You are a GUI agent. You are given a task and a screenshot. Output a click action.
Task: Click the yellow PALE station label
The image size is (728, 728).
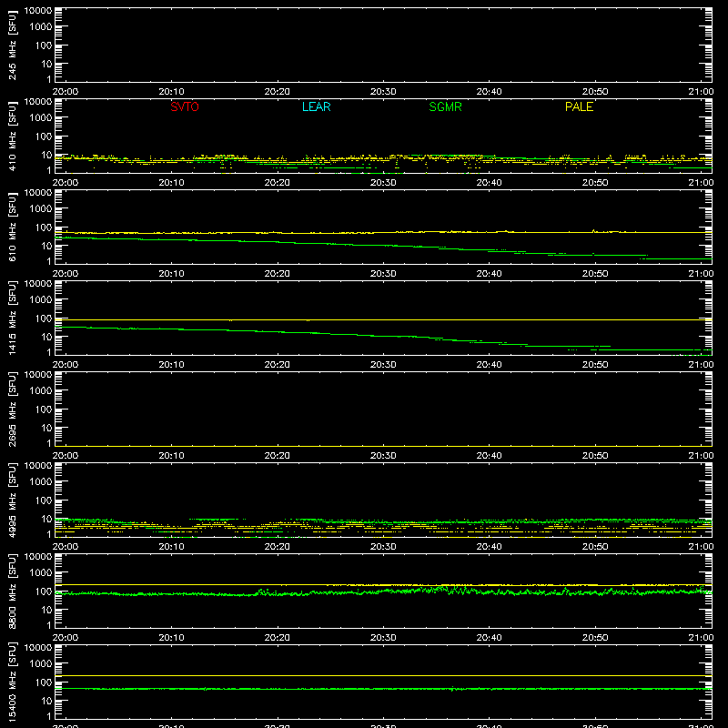coord(579,106)
